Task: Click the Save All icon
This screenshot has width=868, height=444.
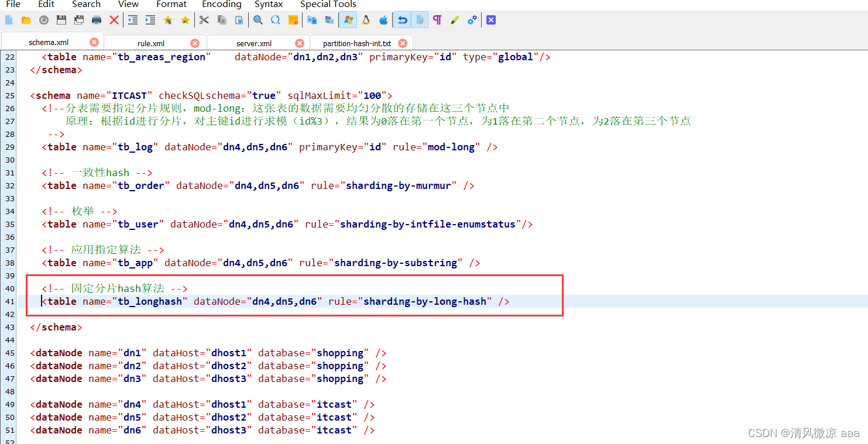Action: 79,20
